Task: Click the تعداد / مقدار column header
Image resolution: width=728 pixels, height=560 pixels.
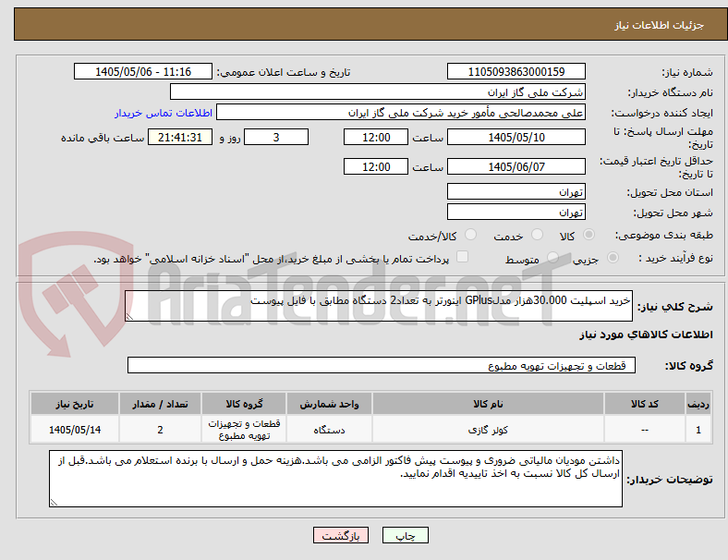Action: pos(160,404)
